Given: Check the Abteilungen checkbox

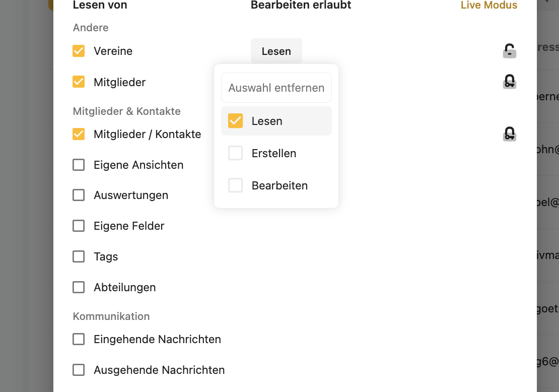Looking at the screenshot, I should [x=79, y=287].
